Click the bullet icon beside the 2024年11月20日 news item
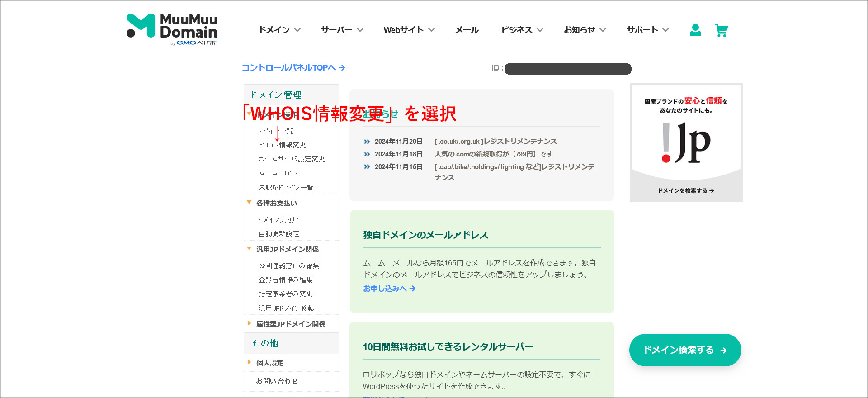Screen dimensions: 868x398 click(x=367, y=142)
